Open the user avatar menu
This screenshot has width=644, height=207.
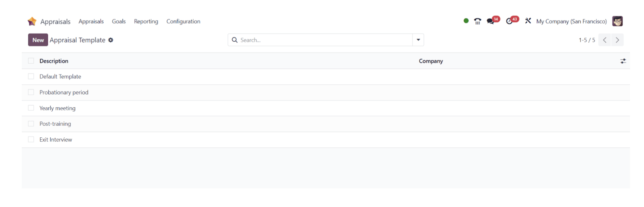tap(617, 21)
